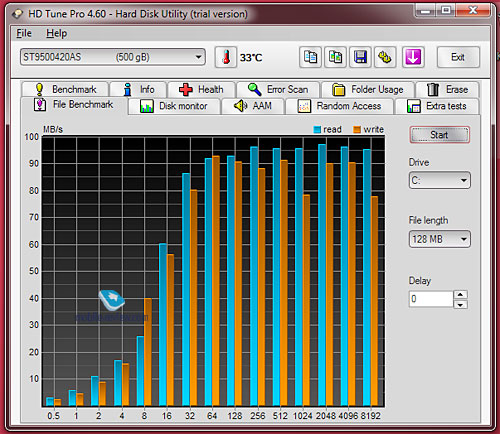Open the Help menu
Viewport: 500px width, 434px height.
pos(56,33)
